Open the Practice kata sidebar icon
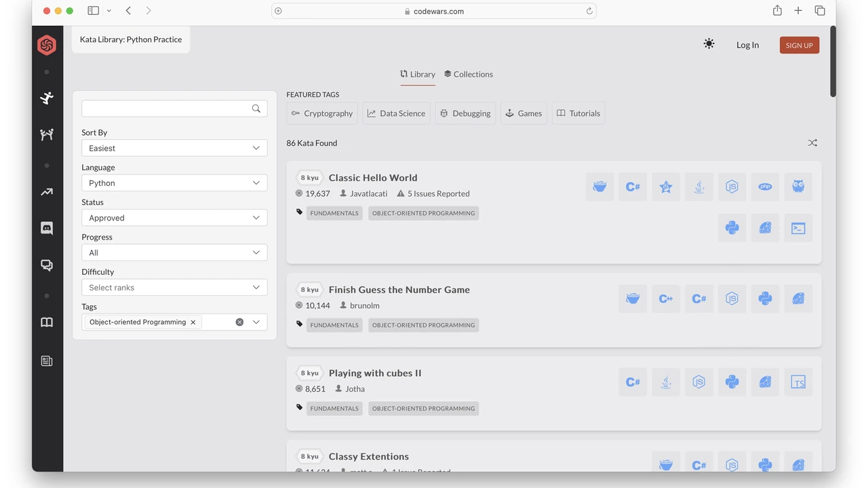 47,98
